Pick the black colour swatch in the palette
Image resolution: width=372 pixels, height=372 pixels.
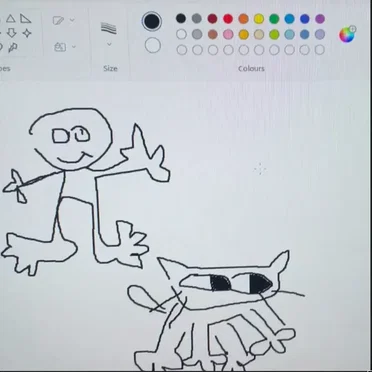coord(181,18)
